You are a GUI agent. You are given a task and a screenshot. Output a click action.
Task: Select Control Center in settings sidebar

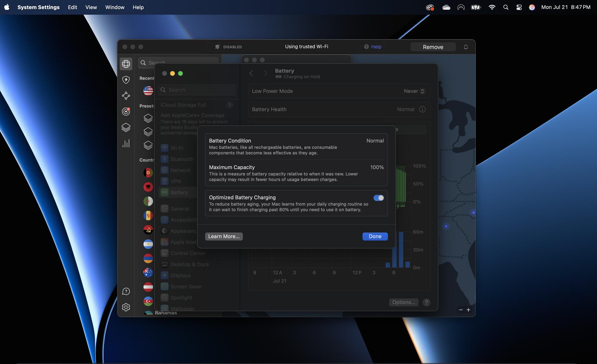tap(184, 253)
